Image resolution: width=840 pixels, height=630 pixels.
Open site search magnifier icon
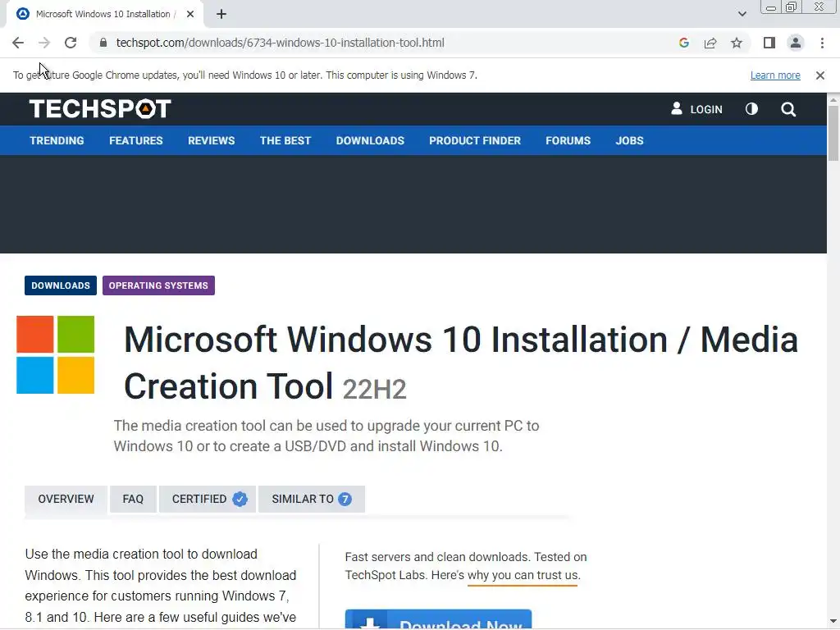pos(788,109)
